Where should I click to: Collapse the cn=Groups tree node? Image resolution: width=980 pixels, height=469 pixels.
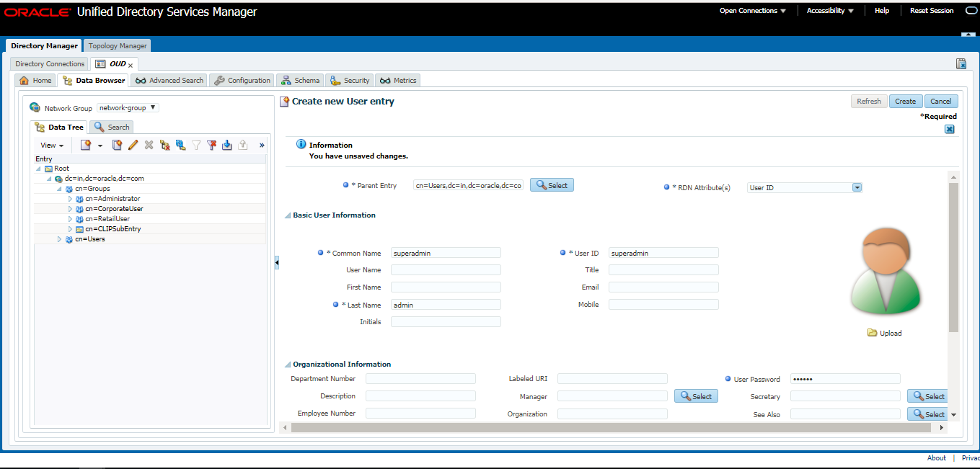pos(60,189)
